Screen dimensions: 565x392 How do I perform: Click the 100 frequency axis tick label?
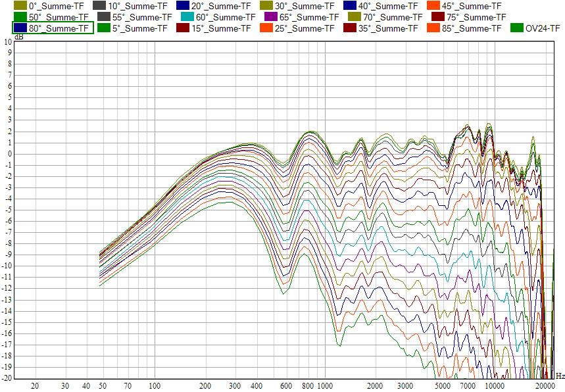tap(155, 386)
